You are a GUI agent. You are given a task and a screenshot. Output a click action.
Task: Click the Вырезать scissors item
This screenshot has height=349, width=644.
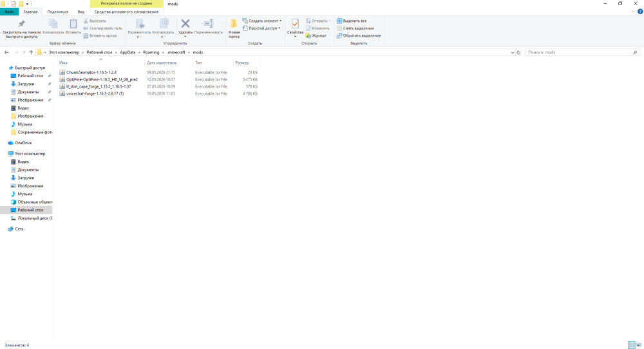[95, 21]
